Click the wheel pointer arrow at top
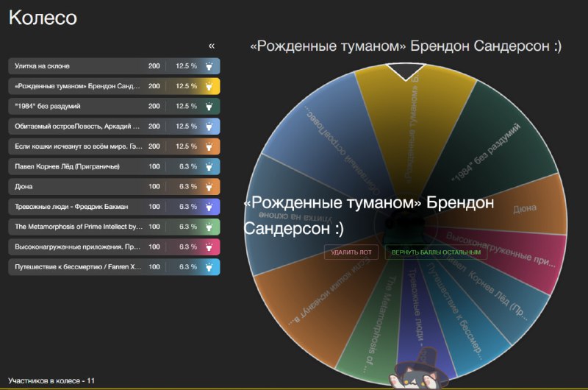 [x=406, y=72]
